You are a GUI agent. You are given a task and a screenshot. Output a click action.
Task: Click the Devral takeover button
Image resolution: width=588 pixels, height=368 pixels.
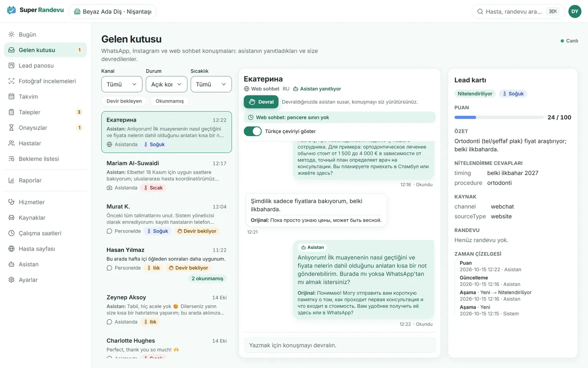(x=261, y=102)
